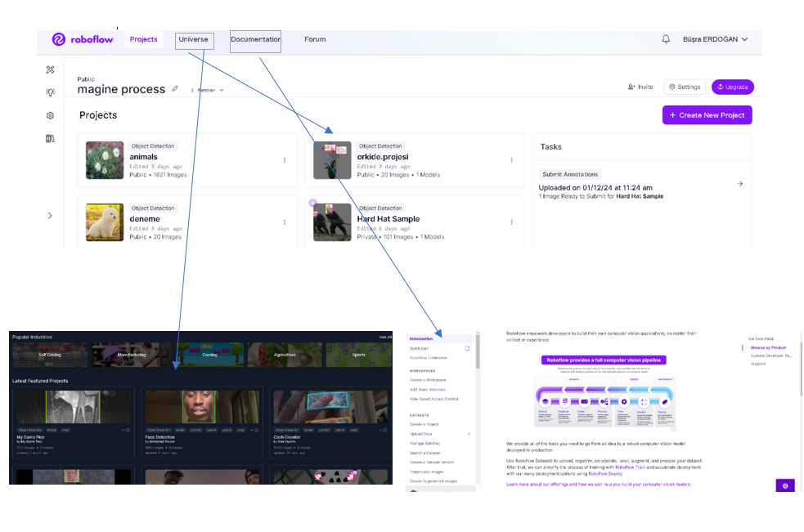The width and height of the screenshot is (804, 532).
Task: Open Add Team Members docs entry
Action: (428, 390)
